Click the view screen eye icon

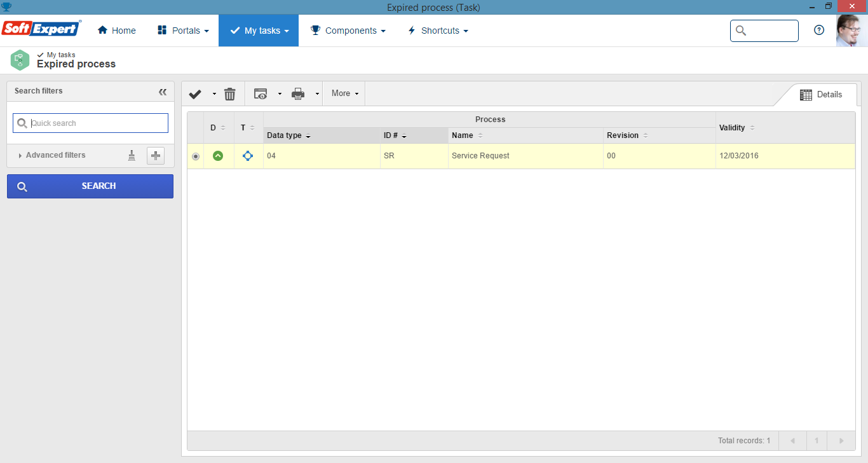click(261, 94)
